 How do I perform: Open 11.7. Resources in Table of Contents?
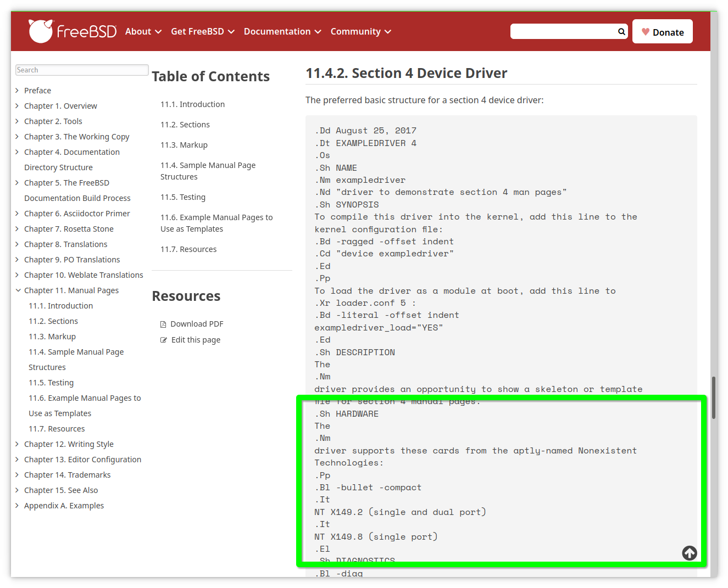coord(188,249)
